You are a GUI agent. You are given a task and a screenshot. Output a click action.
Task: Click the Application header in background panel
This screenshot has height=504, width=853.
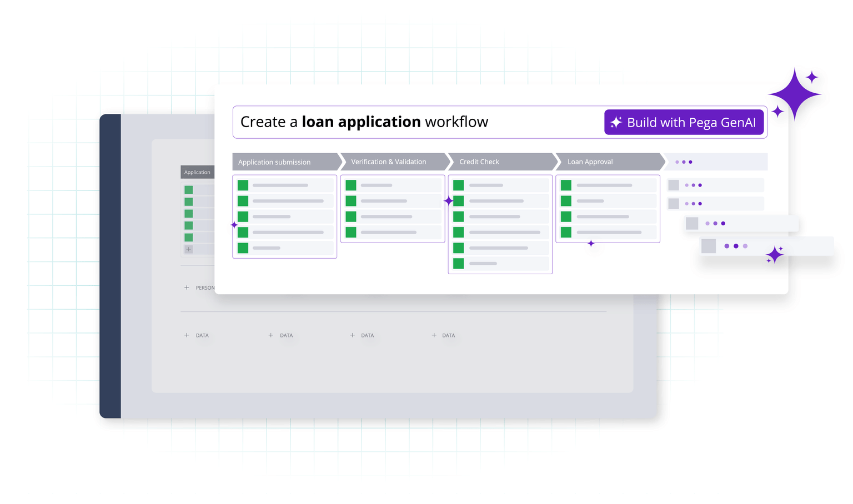coord(197,172)
